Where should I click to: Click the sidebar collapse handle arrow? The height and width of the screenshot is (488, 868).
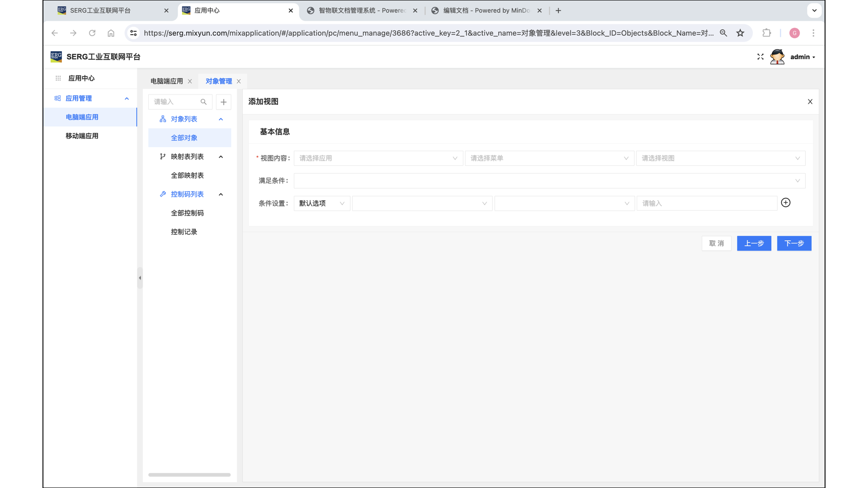[x=140, y=278]
